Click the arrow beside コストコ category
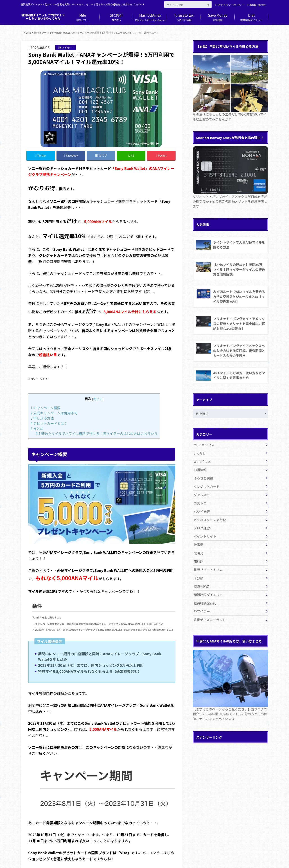This screenshot has width=289, height=868. pyautogui.click(x=266, y=503)
